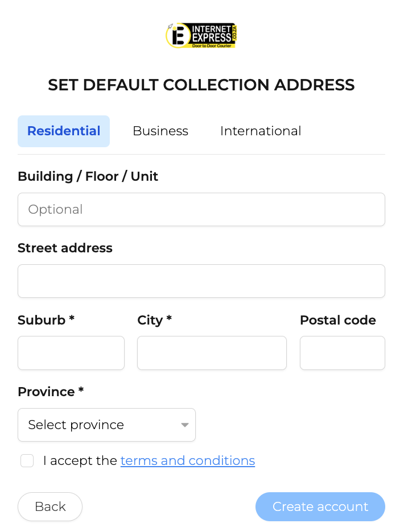Click the Set Default Collection Address heading
Viewport: 404px width, 532px height.
pyautogui.click(x=201, y=85)
